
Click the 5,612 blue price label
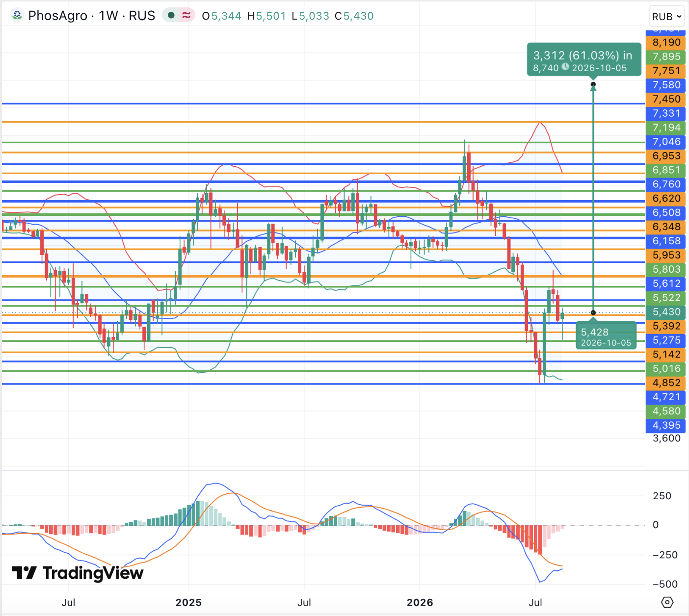pyautogui.click(x=666, y=284)
